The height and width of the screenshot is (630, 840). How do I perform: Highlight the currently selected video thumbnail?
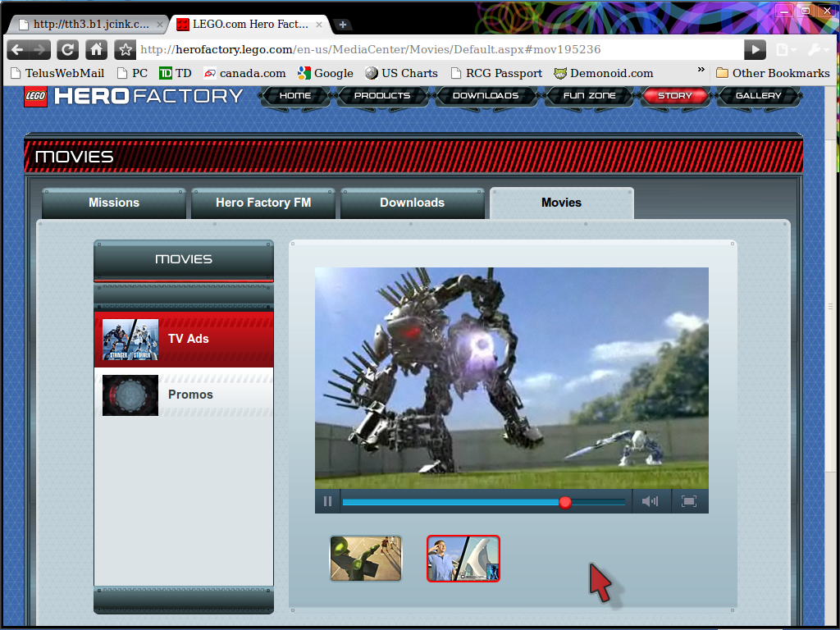point(463,559)
